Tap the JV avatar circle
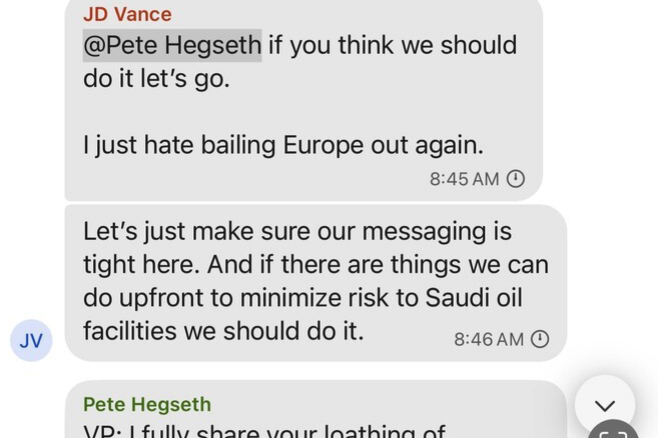This screenshot has width=669, height=438. tap(31, 340)
